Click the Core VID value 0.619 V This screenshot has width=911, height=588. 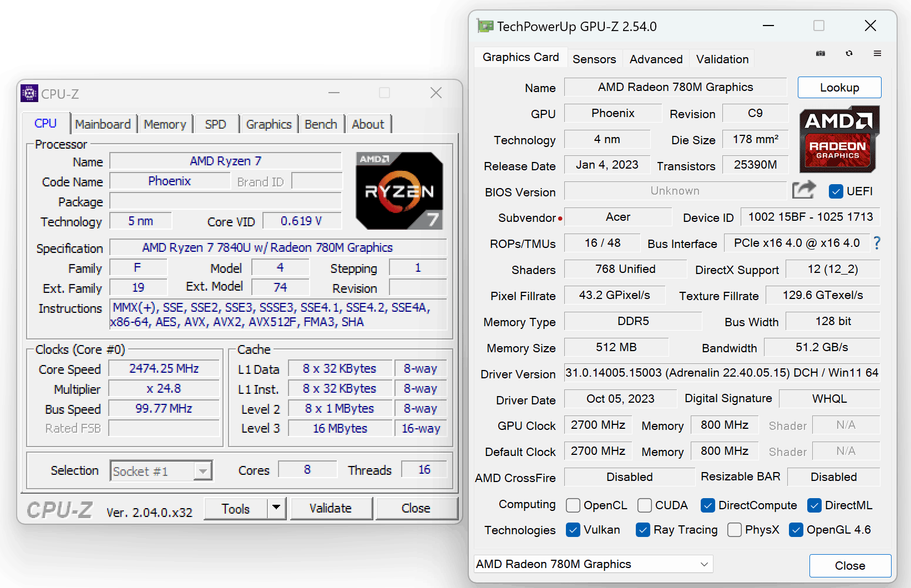tap(301, 221)
